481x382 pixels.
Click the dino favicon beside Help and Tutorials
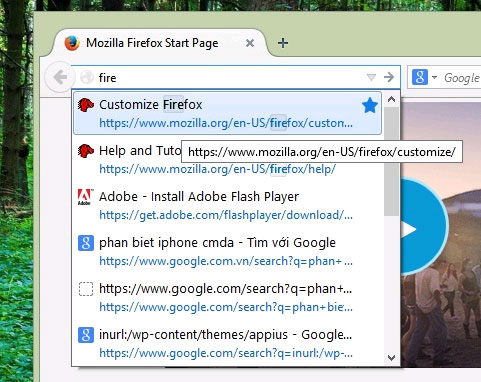[x=86, y=151]
